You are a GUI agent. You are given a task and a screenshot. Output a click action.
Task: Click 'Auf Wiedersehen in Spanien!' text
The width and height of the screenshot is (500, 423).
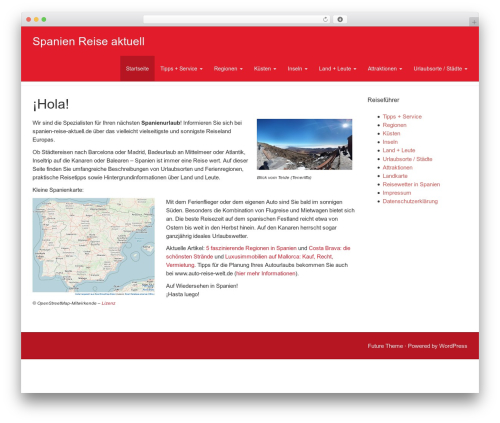pyautogui.click(x=202, y=286)
